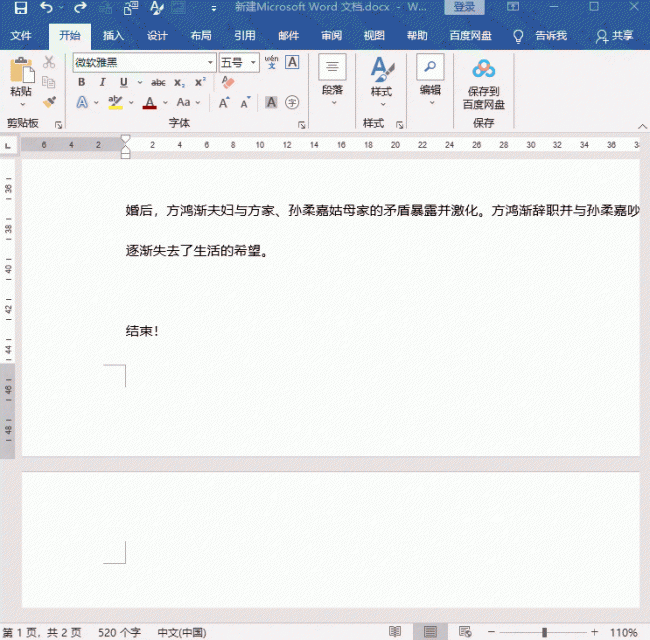The width and height of the screenshot is (650, 640).
Task: Toggle Underline formatting
Action: coord(124,82)
